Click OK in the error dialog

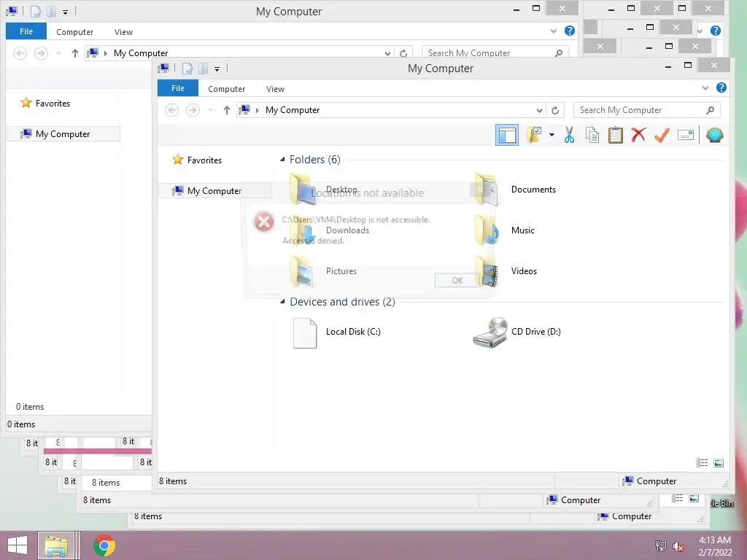(457, 281)
